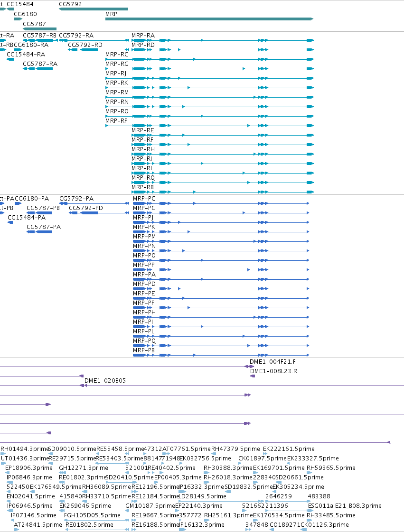Select transcript MRP-RF
This screenshot has width=404, height=532.
coord(142,140)
